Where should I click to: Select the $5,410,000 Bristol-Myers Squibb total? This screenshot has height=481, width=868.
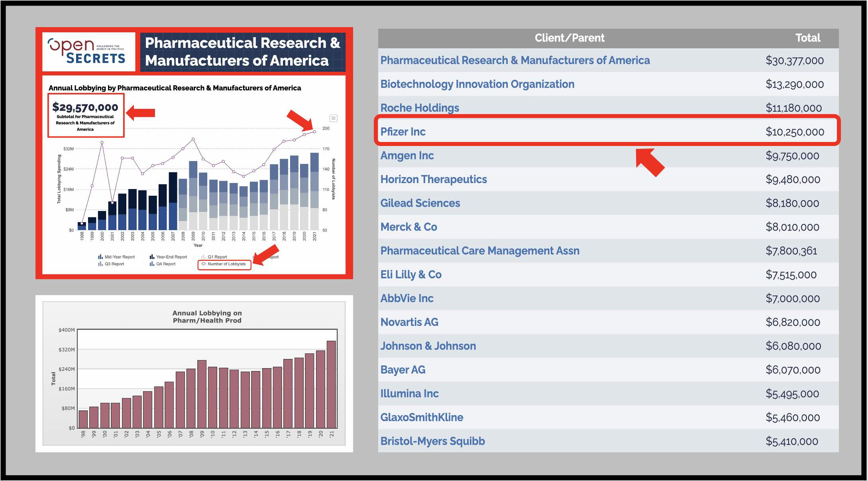(792, 442)
